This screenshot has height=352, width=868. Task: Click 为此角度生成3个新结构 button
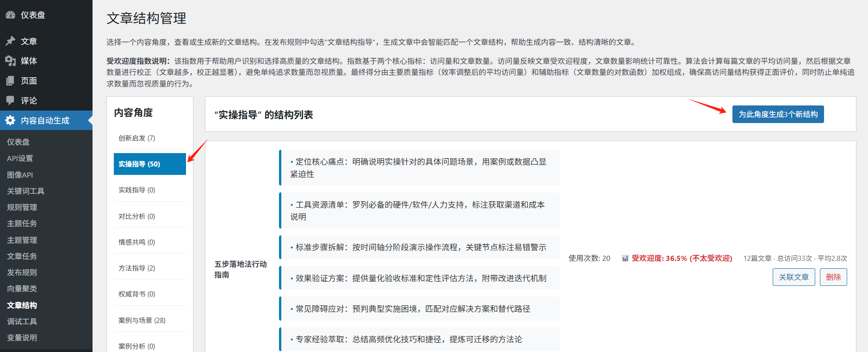click(x=778, y=114)
